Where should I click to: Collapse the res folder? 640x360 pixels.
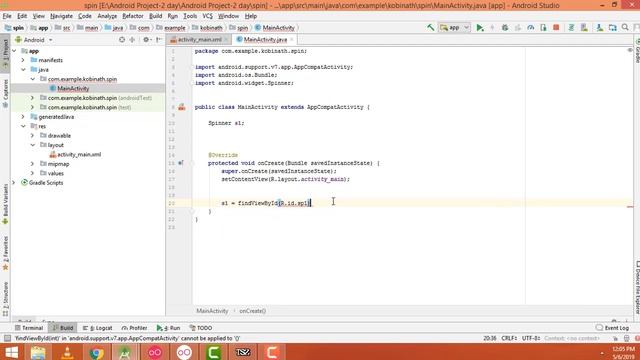coord(23,126)
